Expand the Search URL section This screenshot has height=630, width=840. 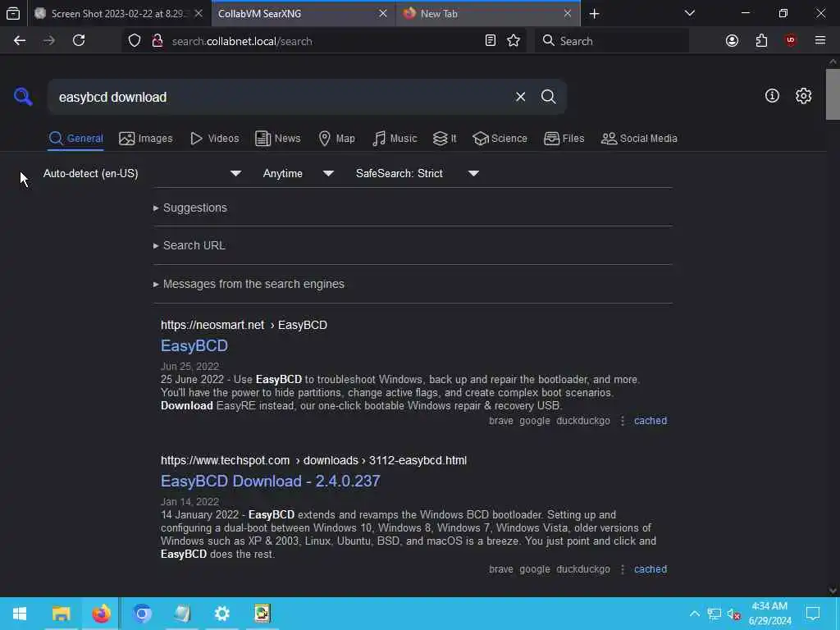pos(189,245)
